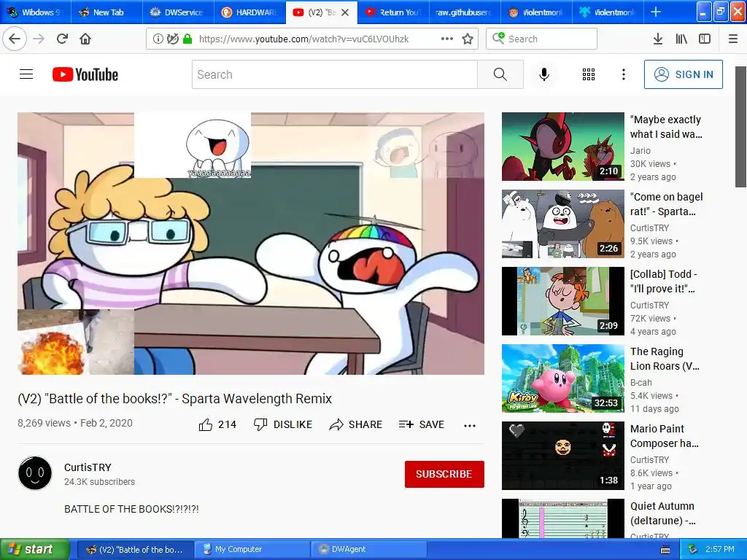Open the tracking protection shield icon
Screen dimensions: 747x560
point(172,39)
